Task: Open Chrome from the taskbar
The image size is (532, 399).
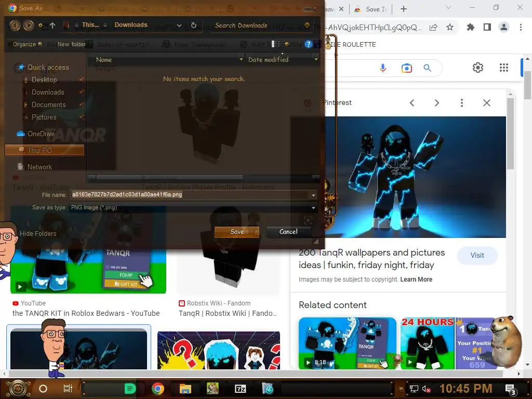Action: pos(158,389)
